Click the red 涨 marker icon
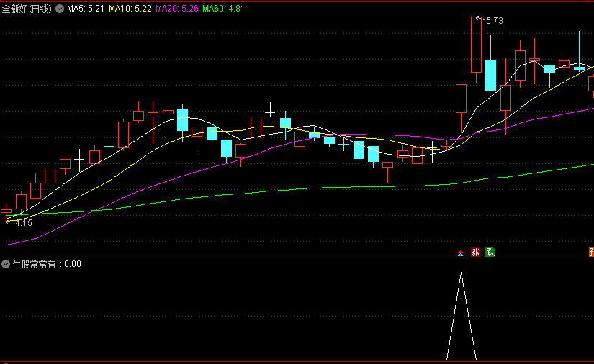 (475, 252)
